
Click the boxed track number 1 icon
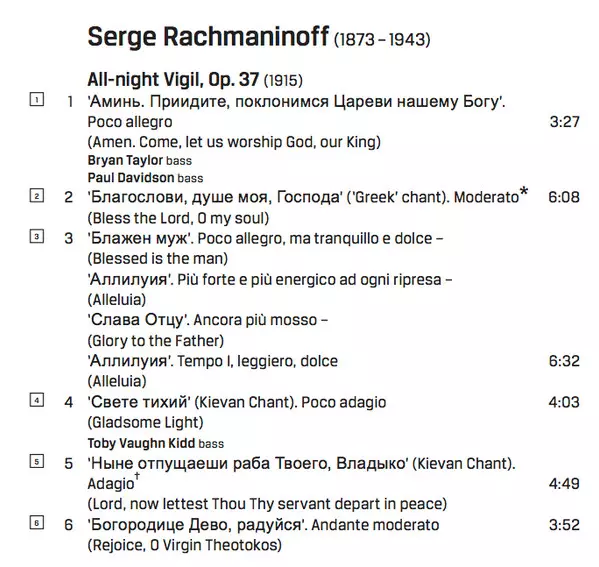tap(37, 99)
